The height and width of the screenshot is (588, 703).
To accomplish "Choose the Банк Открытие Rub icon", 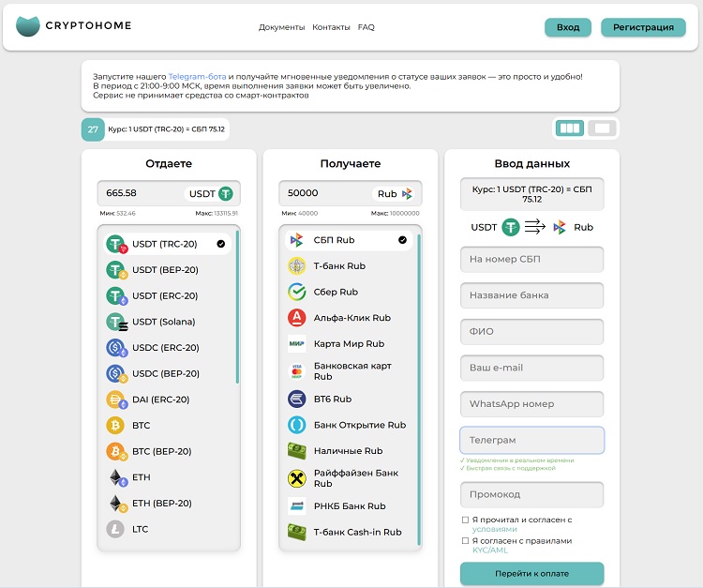I will coord(296,425).
